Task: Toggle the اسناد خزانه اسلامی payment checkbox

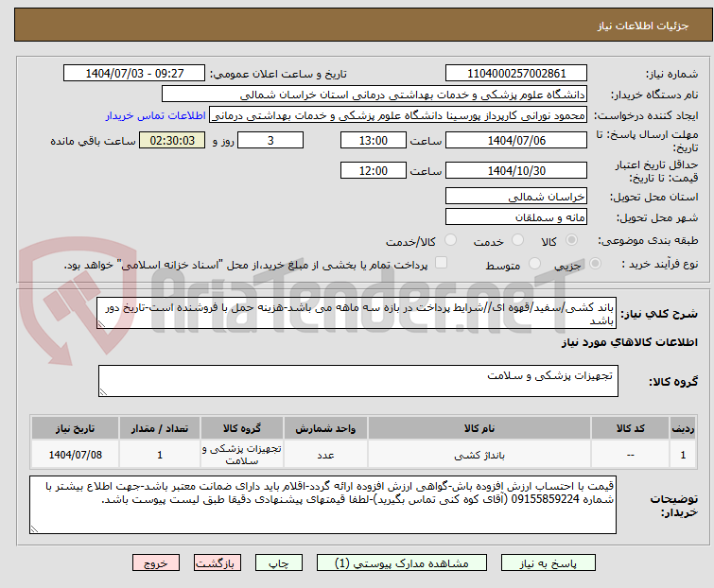Action: pos(441,265)
